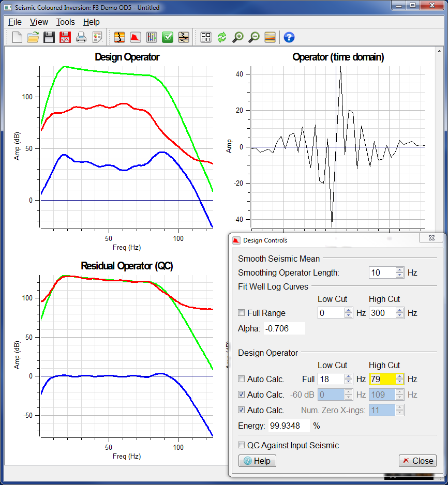Open the View menu
448x485 pixels.
click(x=39, y=22)
